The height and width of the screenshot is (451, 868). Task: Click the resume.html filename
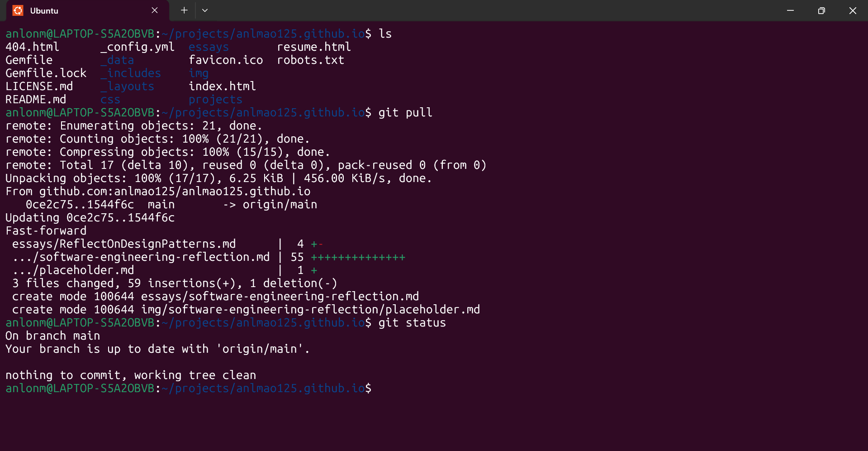click(x=313, y=47)
